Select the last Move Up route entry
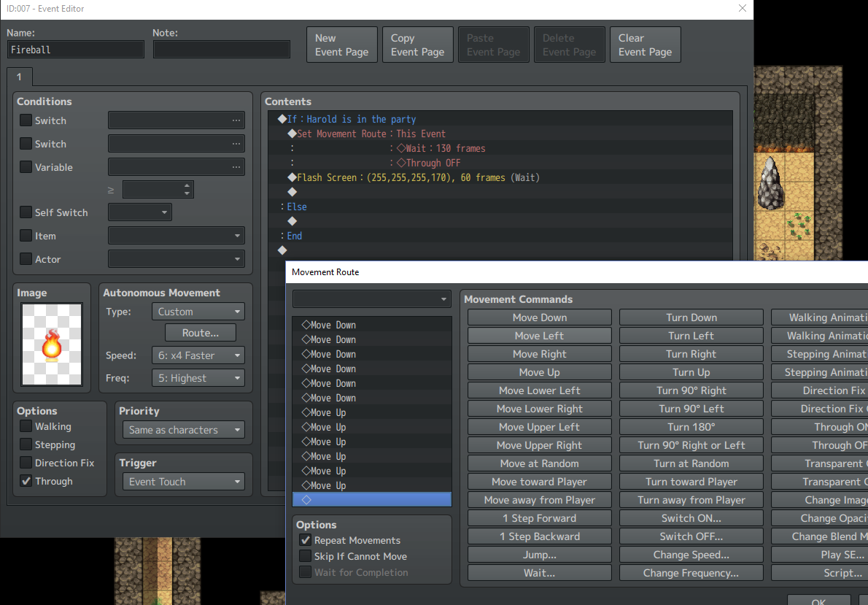This screenshot has width=868, height=605. 372,485
